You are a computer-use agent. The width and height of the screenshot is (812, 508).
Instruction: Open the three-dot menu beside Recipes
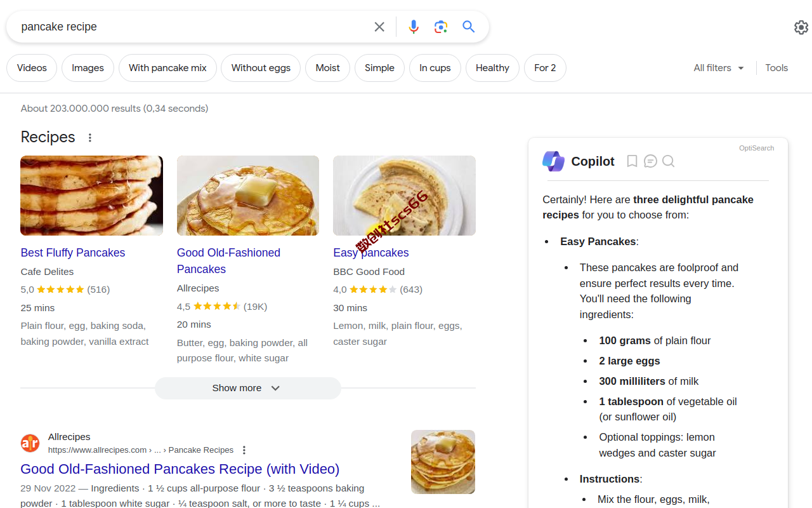(x=90, y=138)
